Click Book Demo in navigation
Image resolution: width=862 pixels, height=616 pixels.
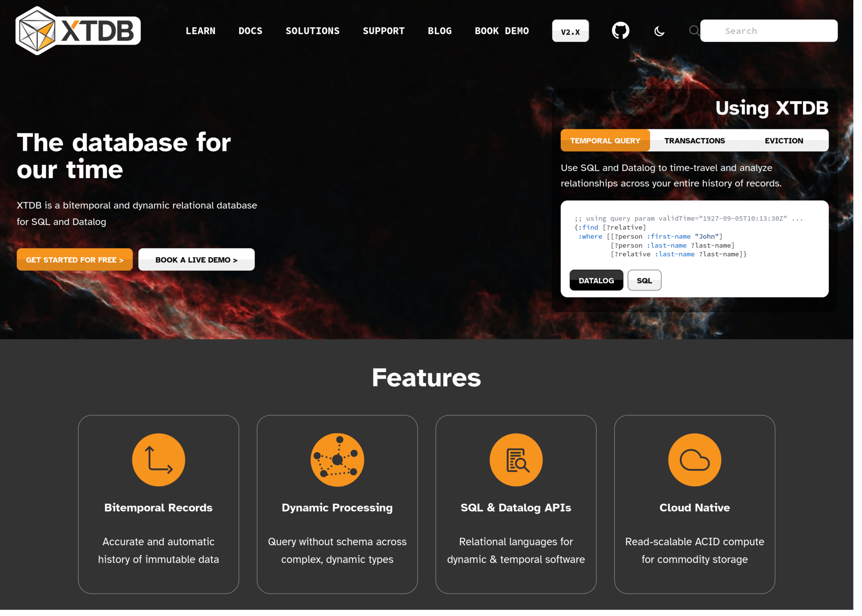click(502, 31)
